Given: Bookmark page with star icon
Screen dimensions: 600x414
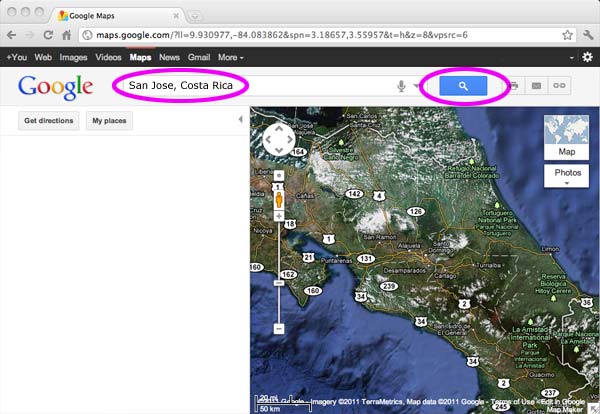Looking at the screenshot, I should click(x=567, y=35).
